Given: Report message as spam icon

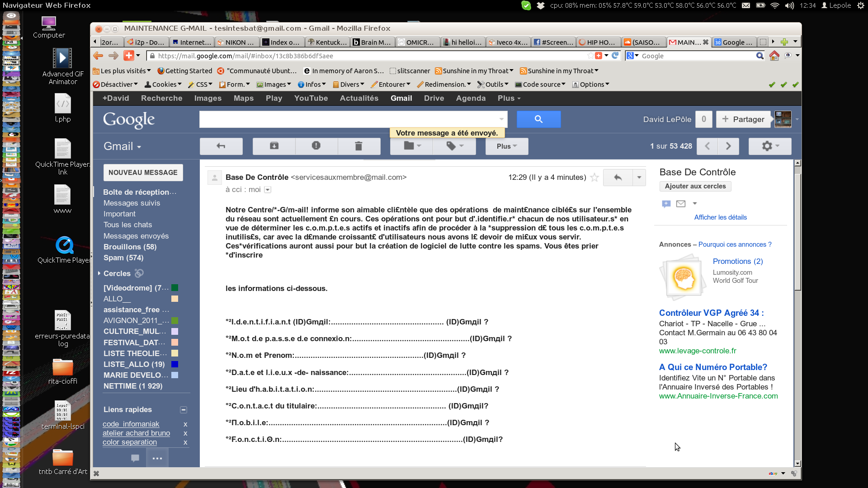Looking at the screenshot, I should [x=316, y=146].
